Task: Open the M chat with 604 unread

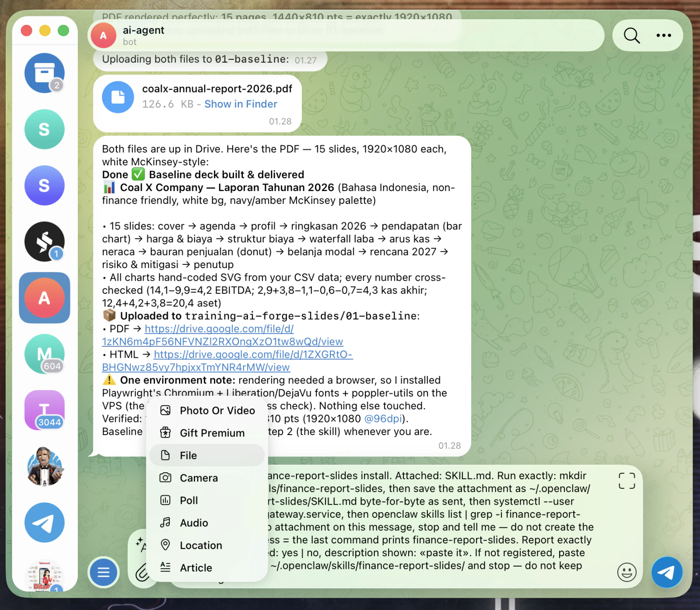Action: [45, 354]
